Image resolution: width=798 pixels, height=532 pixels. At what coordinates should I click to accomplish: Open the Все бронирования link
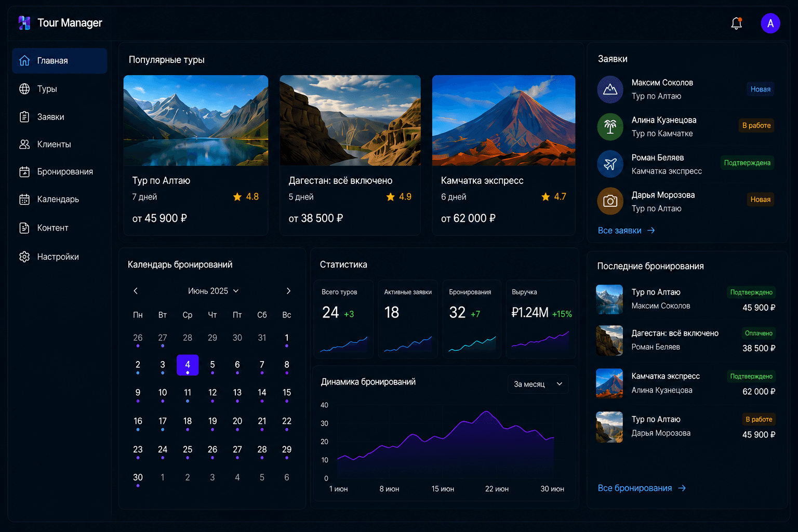pyautogui.click(x=642, y=488)
